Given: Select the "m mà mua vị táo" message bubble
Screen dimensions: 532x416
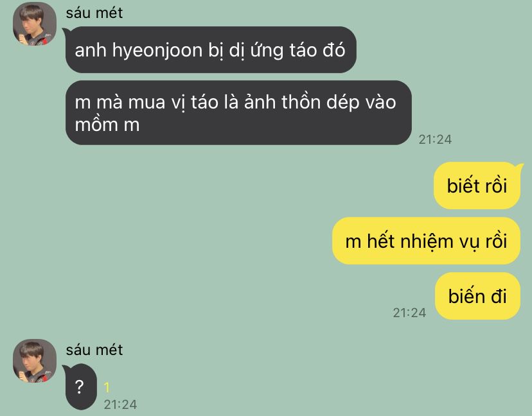Looking at the screenshot, I should [x=238, y=112].
